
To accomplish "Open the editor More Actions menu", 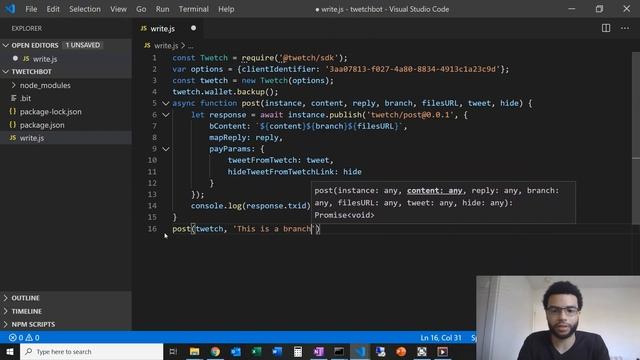I will 625,28.
